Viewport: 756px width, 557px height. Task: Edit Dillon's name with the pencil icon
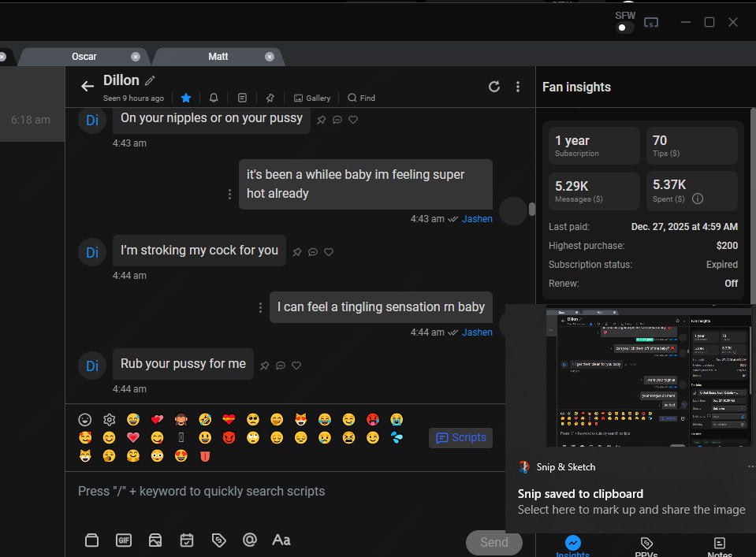(x=150, y=80)
